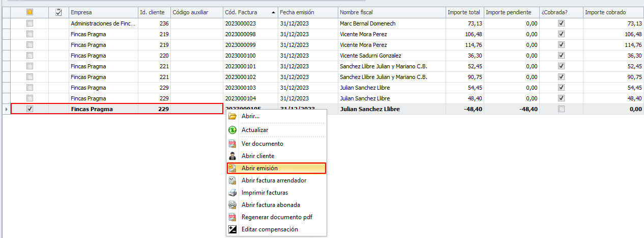This screenshot has width=644, height=238.
Task: Click the Editar compensación plus-minus icon
Action: click(x=232, y=229)
